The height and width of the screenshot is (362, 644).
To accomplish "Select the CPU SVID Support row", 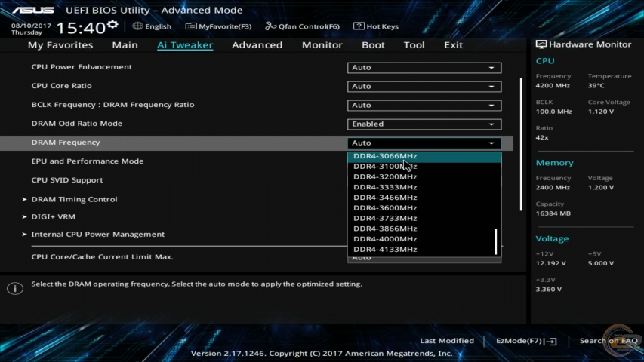I will coord(67,179).
